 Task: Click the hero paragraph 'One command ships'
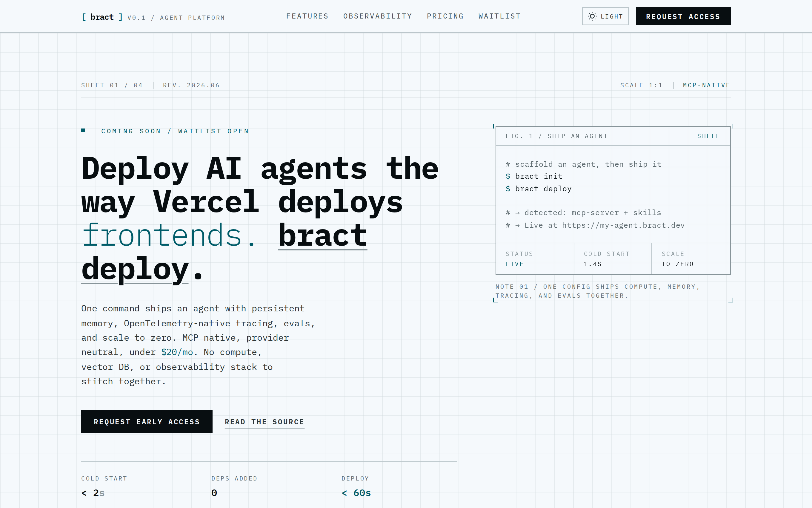pos(198,345)
